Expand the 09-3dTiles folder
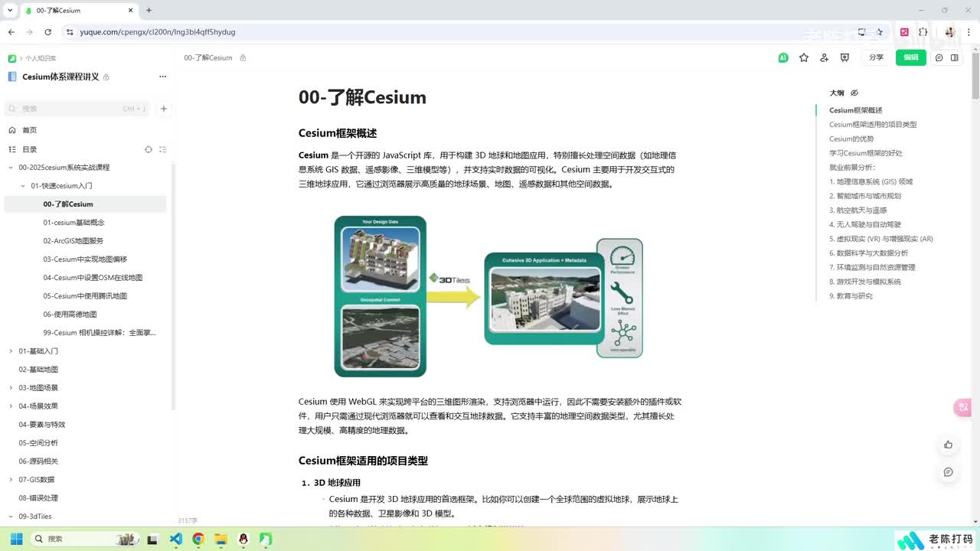Viewport: 980px width, 551px height. pos(11,517)
